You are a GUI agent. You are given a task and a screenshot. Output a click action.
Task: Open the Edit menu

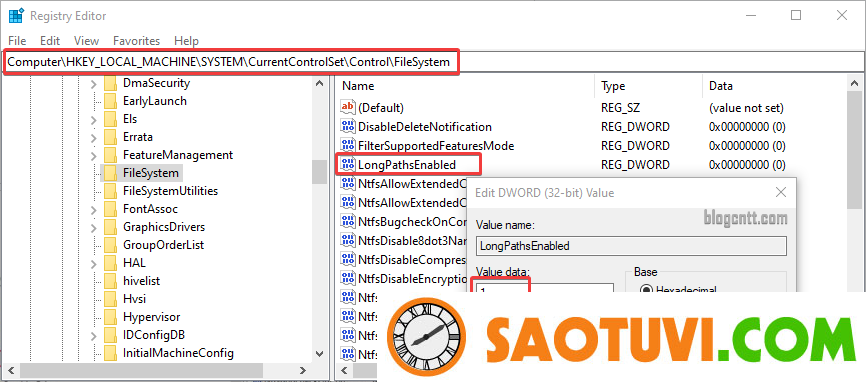pyautogui.click(x=50, y=41)
